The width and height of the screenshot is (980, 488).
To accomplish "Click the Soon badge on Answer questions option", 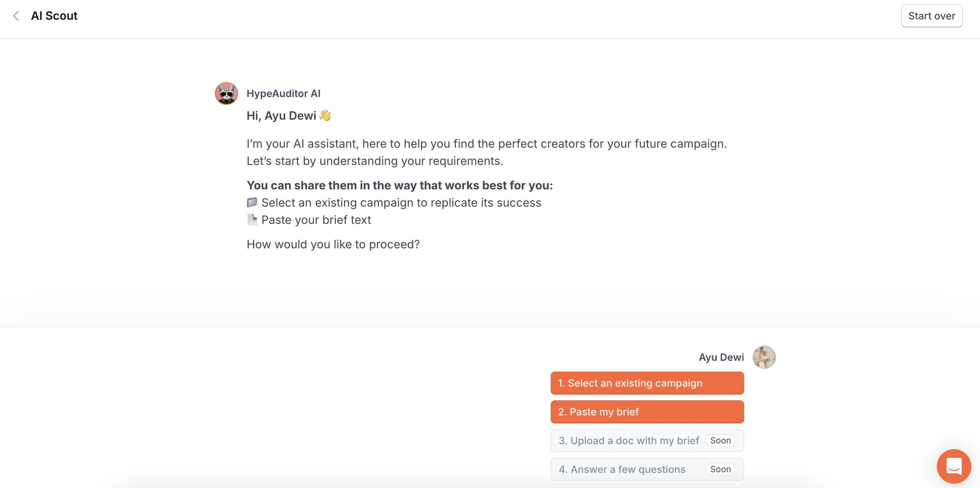I will pos(720,469).
